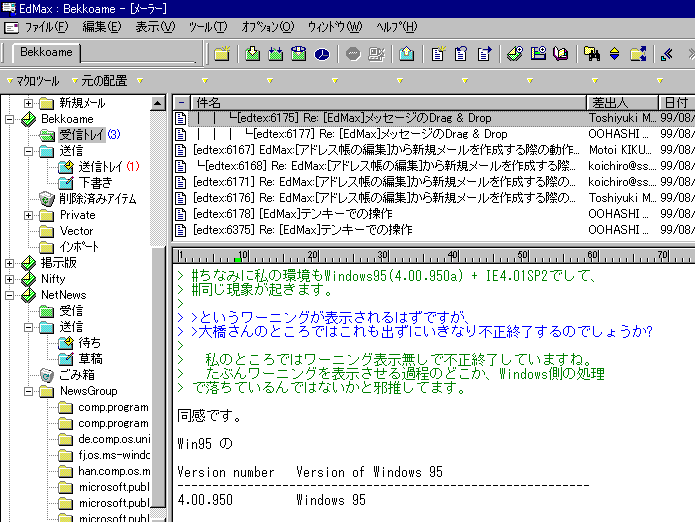This screenshot has height=522, width=695.
Task: Expand the Private folder
Action: pyautogui.click(x=28, y=215)
